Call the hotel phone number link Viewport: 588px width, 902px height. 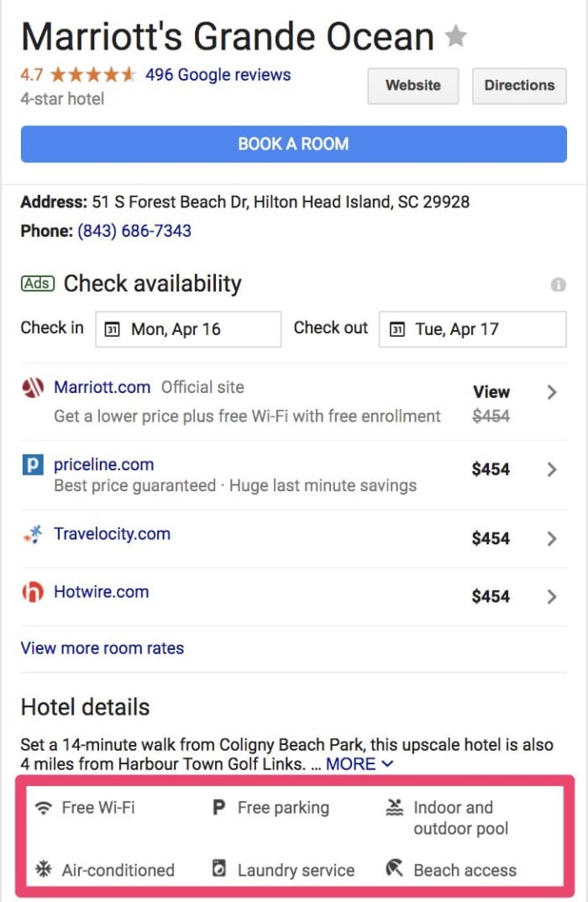pos(134,231)
